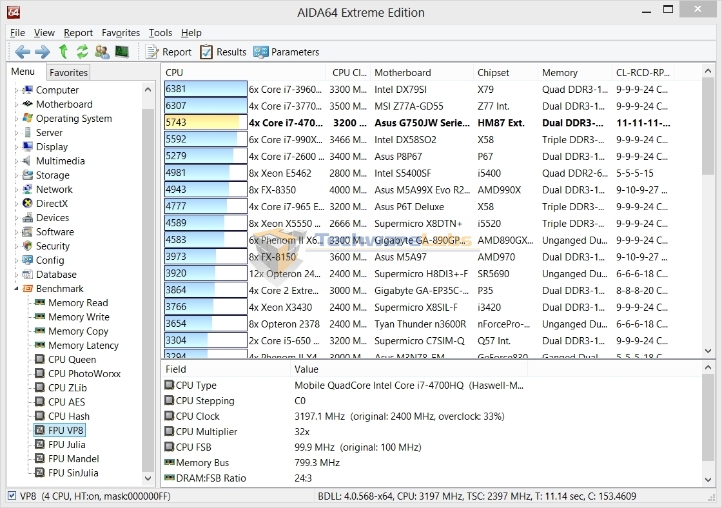Expand the Display tree node
Viewport: 722px width, 508px height.
pos(17,147)
